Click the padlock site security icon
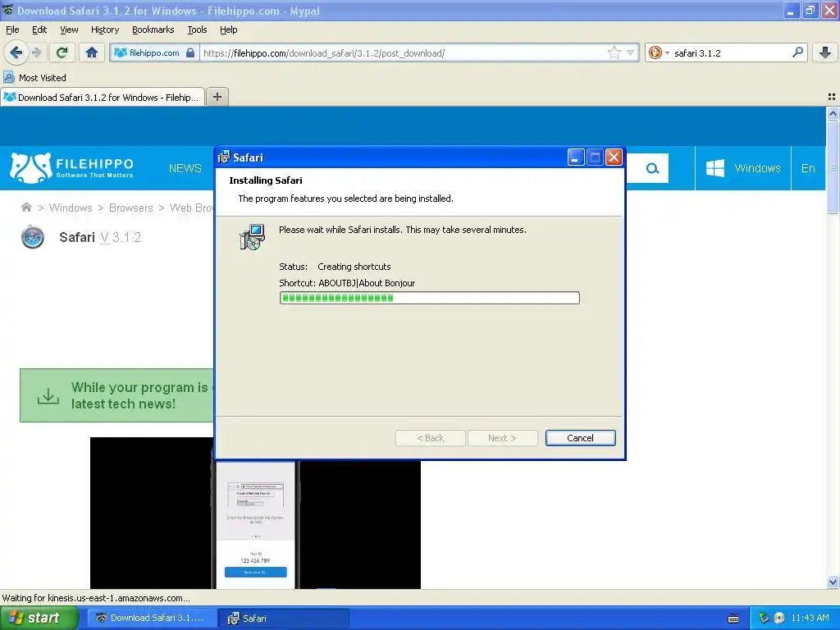This screenshot has width=840, height=630. click(190, 52)
